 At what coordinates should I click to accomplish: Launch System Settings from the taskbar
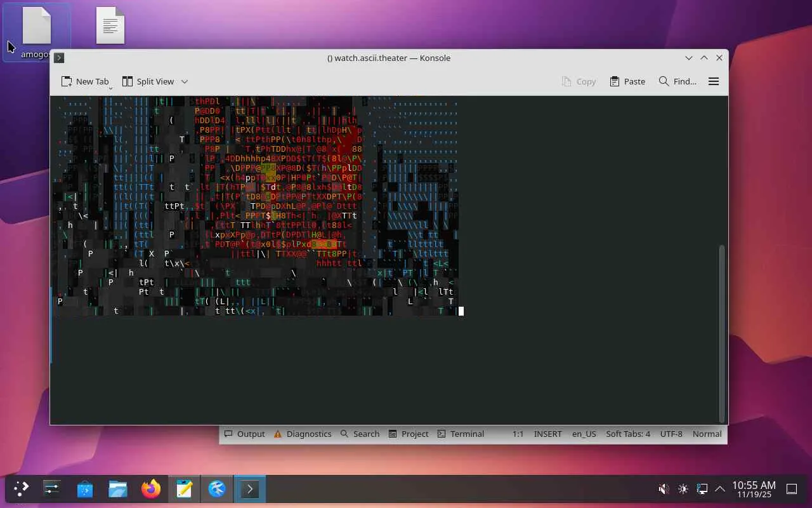coord(52,489)
